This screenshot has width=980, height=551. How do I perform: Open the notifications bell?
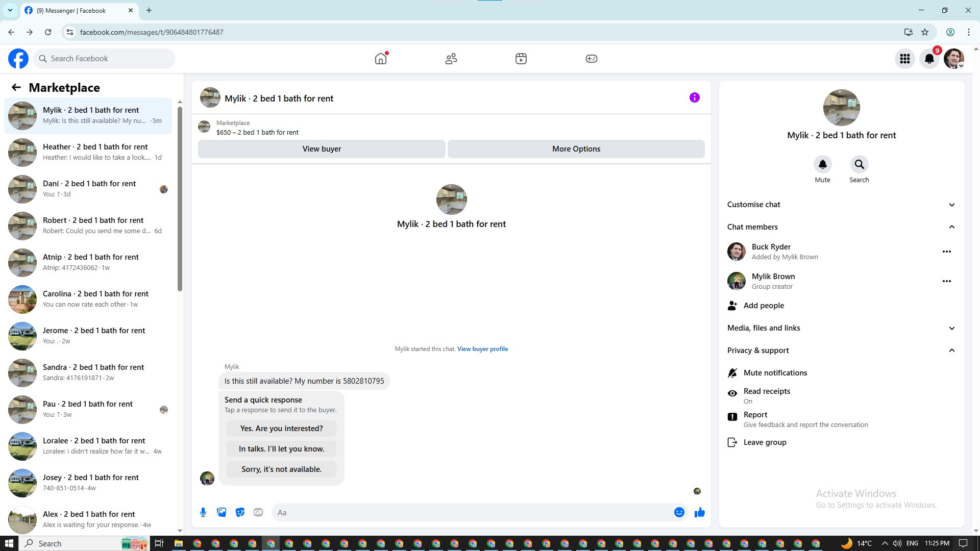point(929,59)
